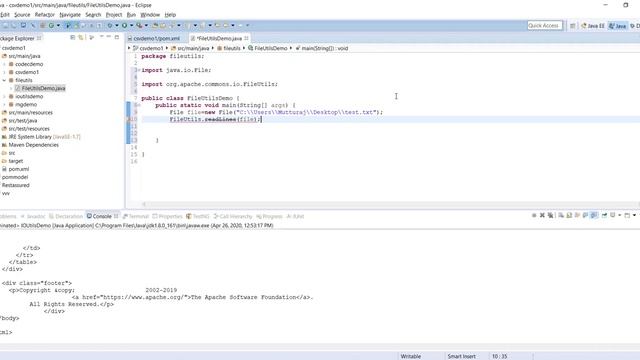This screenshot has width=640, height=360.
Task: Open the Help menu
Action: tap(170, 15)
